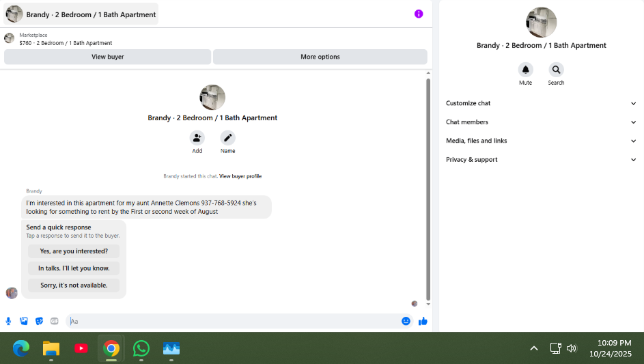Open the emoji picker in message box

406,321
